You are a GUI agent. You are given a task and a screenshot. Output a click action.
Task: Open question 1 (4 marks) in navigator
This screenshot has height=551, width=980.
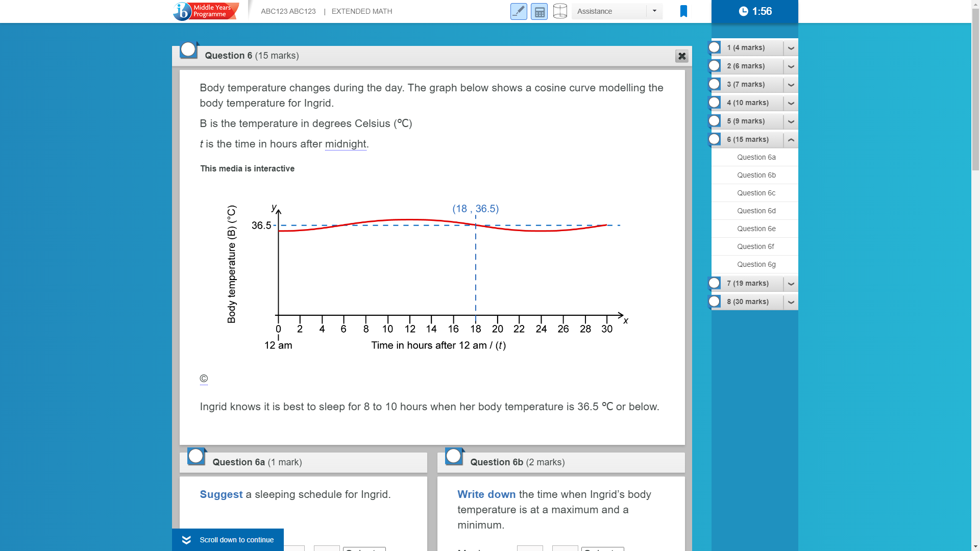[746, 47]
